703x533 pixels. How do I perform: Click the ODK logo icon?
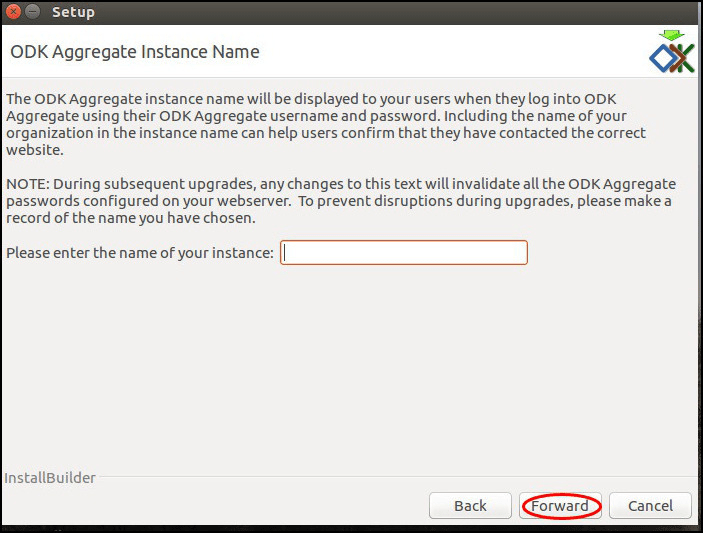click(x=672, y=52)
